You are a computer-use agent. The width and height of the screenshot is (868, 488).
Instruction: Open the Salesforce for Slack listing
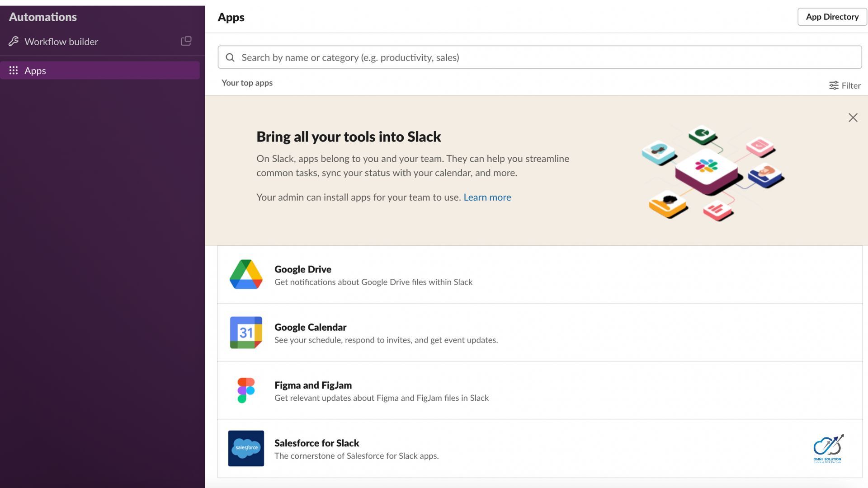pos(316,443)
